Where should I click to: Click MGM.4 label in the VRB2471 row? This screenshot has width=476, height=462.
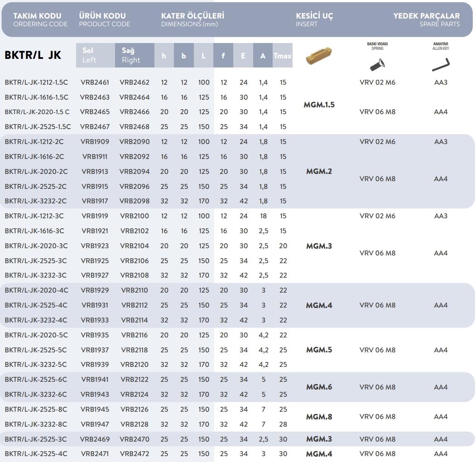click(319, 454)
